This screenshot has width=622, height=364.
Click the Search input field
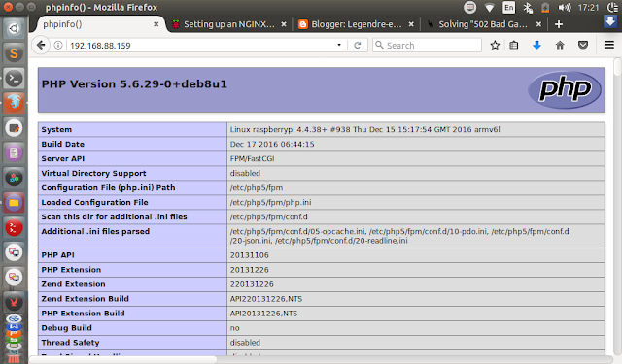click(428, 46)
